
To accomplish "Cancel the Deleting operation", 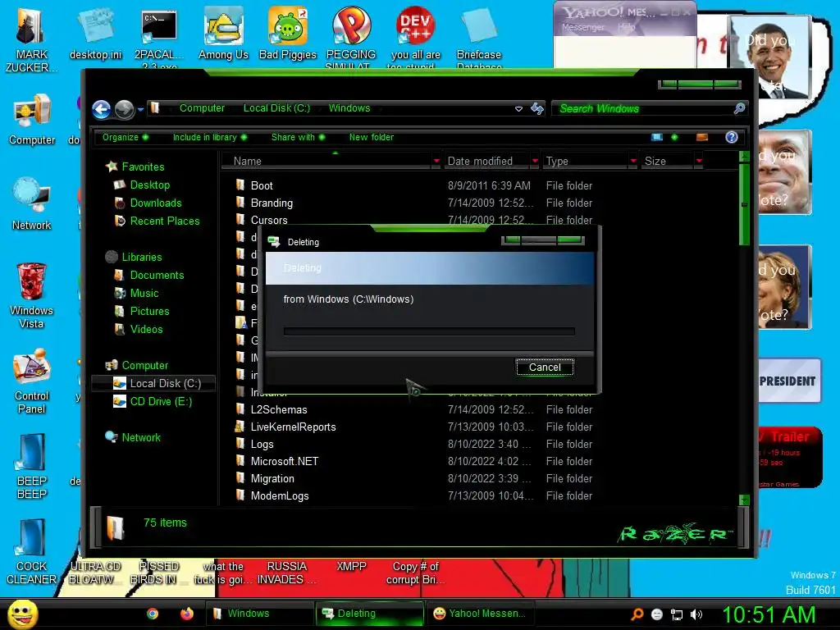I will (x=545, y=367).
